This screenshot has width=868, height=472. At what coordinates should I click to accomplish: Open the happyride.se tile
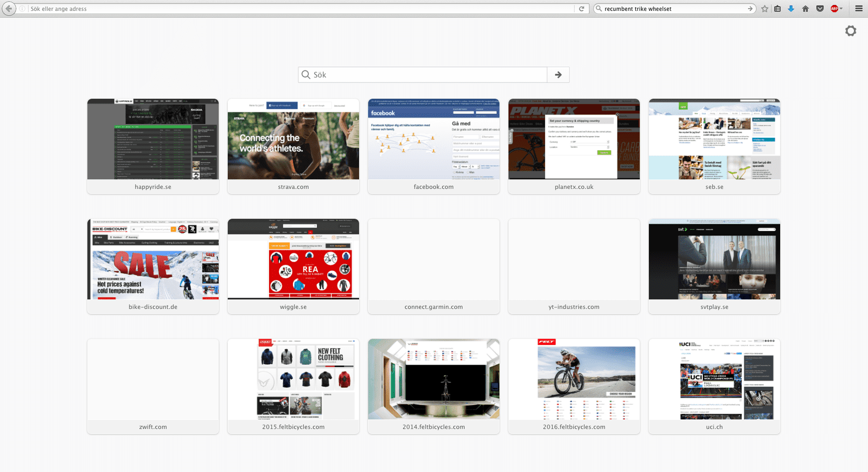coord(153,146)
